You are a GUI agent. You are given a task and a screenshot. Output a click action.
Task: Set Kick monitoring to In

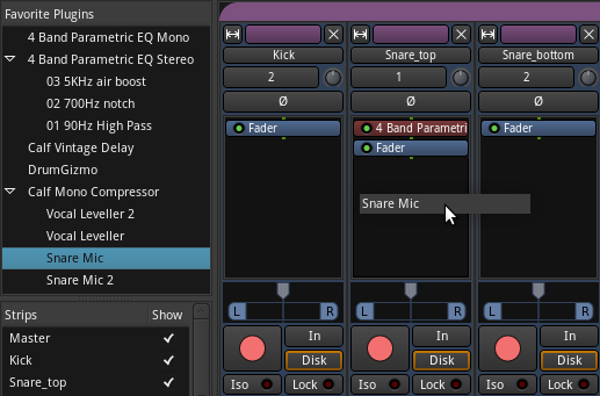[x=314, y=336]
